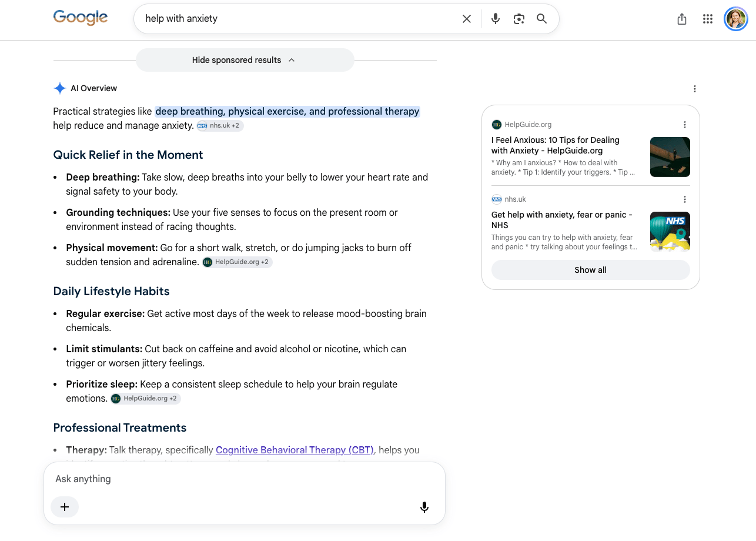Viewport: 756px width, 541px height.
Task: Click the NHS hot air balloon thumbnail
Action: (x=670, y=232)
